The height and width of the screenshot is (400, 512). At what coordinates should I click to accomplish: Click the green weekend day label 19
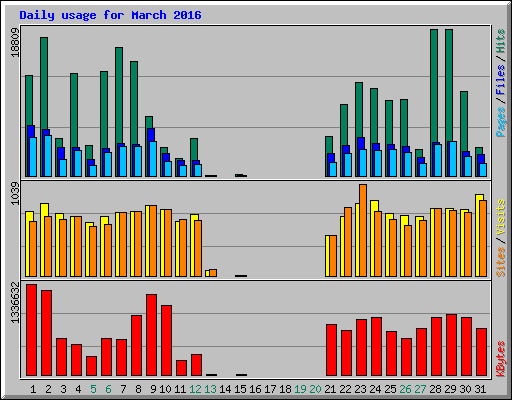tap(300, 389)
